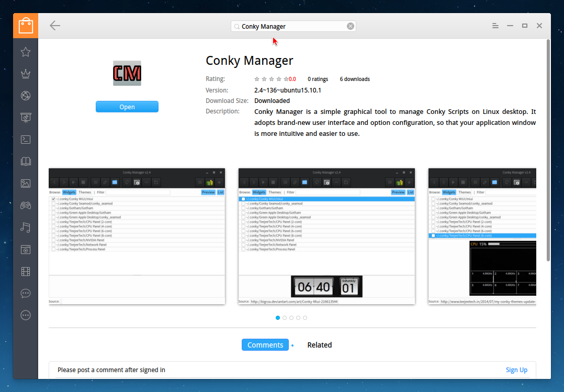Clear the search field text
The height and width of the screenshot is (392, 564).
(351, 26)
